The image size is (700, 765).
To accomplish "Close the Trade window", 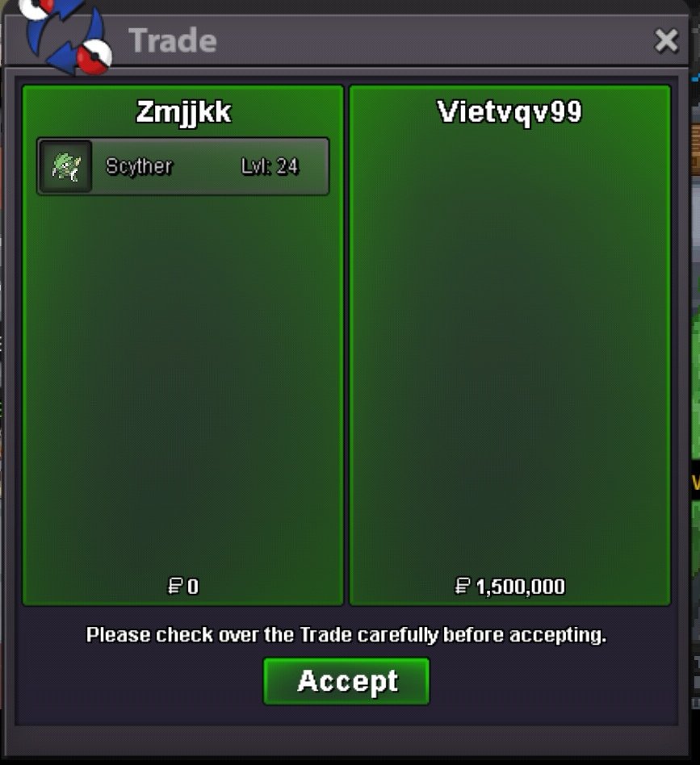I will (x=666, y=40).
